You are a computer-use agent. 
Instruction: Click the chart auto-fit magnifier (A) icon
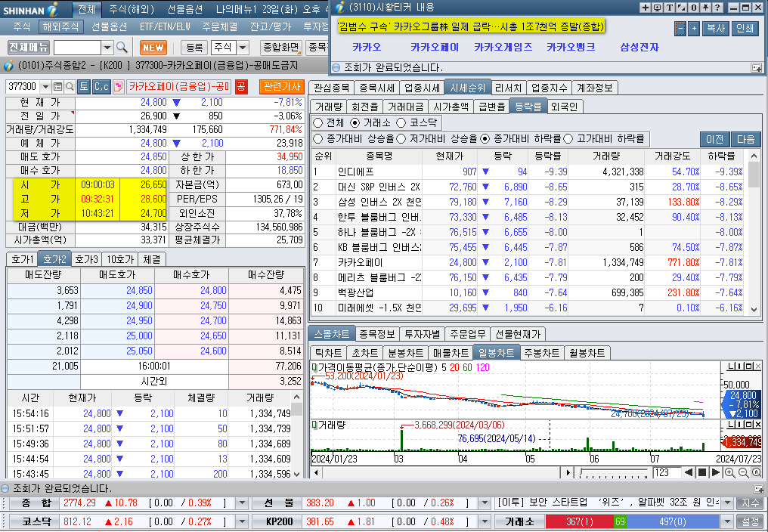point(756,473)
